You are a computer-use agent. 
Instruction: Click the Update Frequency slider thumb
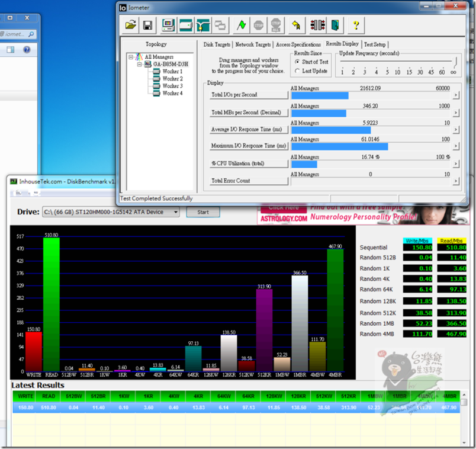click(455, 62)
